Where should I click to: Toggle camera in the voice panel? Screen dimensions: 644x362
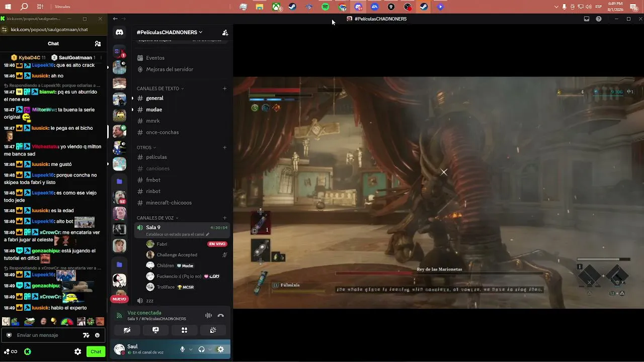tap(127, 330)
